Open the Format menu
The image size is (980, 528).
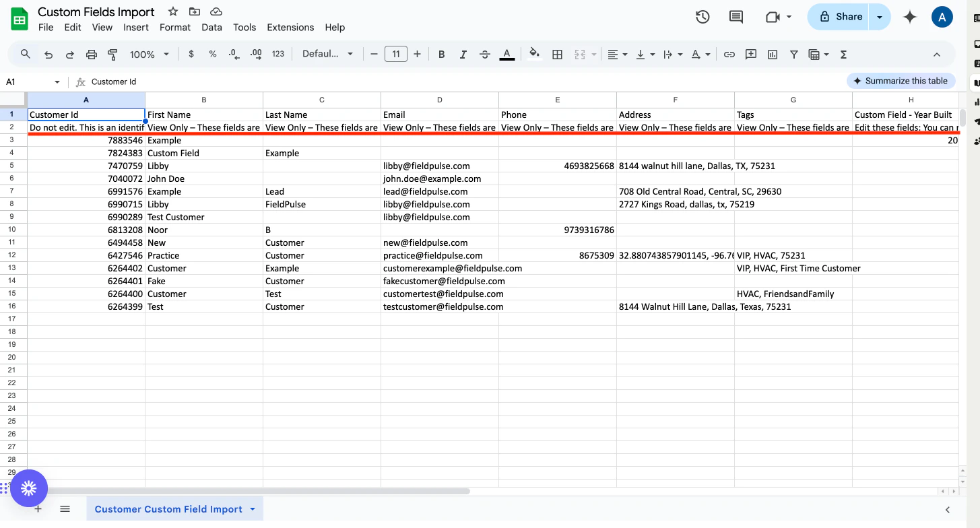(x=175, y=28)
